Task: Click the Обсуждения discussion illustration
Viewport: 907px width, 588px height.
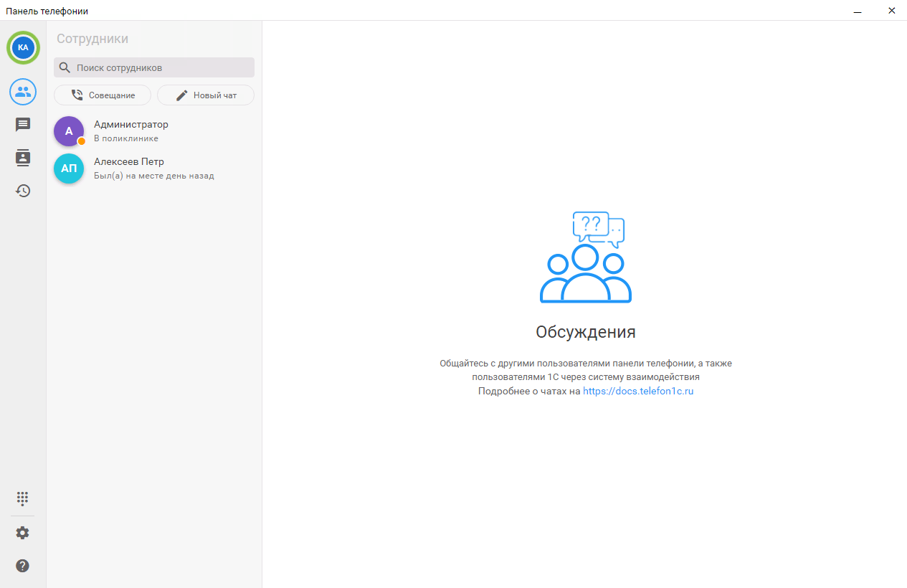Action: (585, 258)
